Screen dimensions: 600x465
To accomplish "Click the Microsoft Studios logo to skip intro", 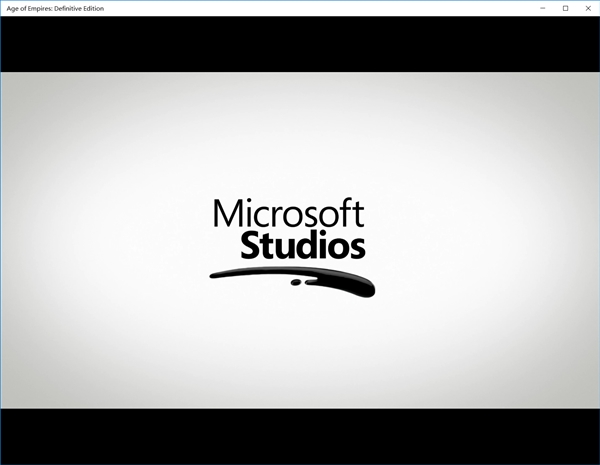I will pyautogui.click(x=290, y=240).
